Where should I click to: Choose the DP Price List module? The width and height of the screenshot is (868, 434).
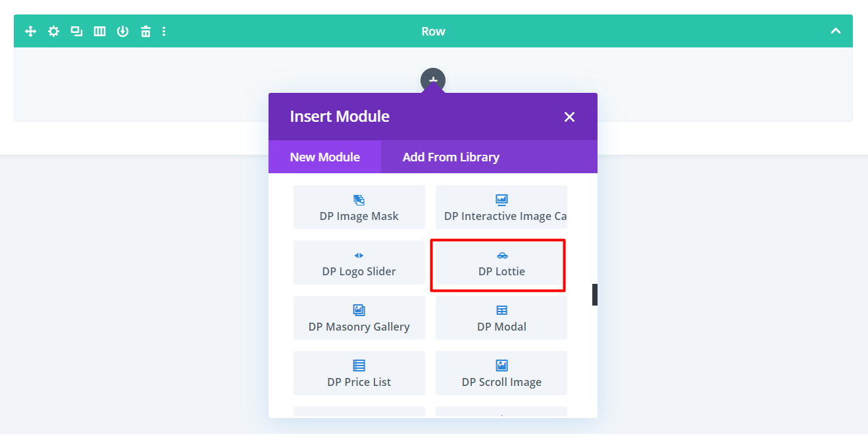pos(359,373)
